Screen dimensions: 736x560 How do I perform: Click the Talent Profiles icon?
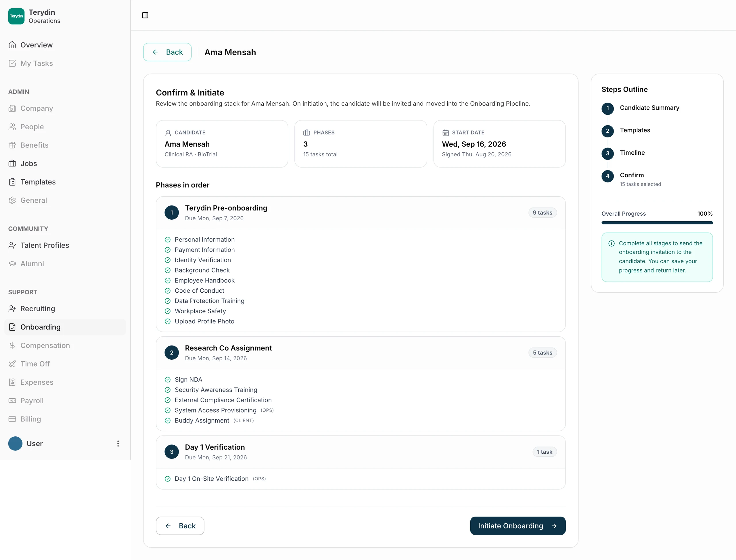click(x=12, y=245)
